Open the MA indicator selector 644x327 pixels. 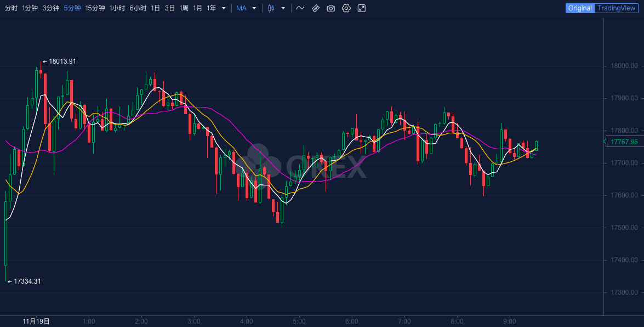coord(242,8)
